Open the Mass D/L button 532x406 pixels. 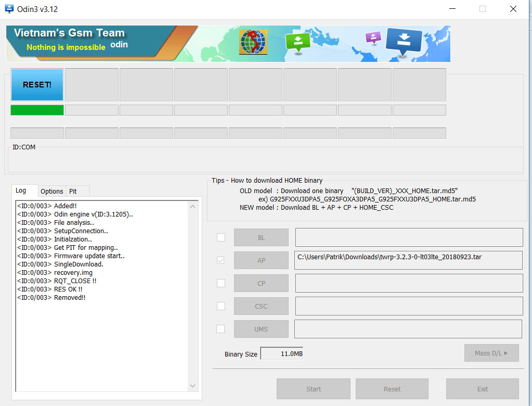click(x=491, y=353)
